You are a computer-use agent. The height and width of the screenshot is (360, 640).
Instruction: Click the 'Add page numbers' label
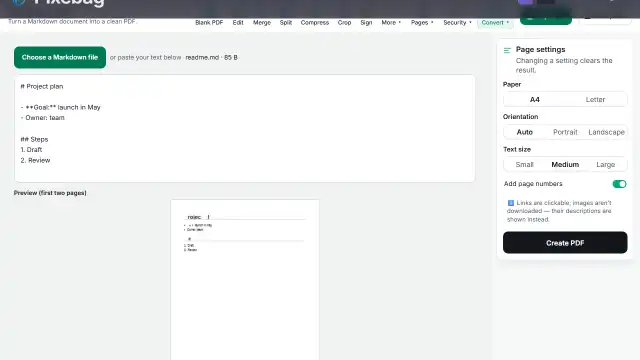pyautogui.click(x=533, y=184)
